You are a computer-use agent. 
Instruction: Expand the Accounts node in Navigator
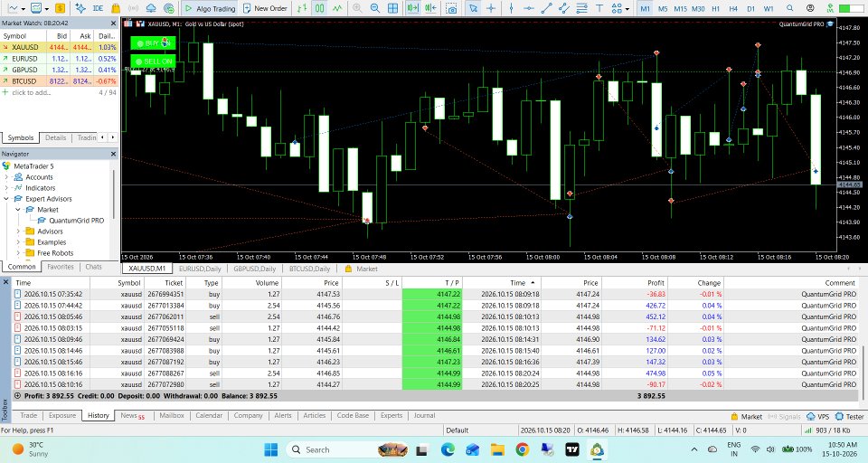[x=6, y=177]
